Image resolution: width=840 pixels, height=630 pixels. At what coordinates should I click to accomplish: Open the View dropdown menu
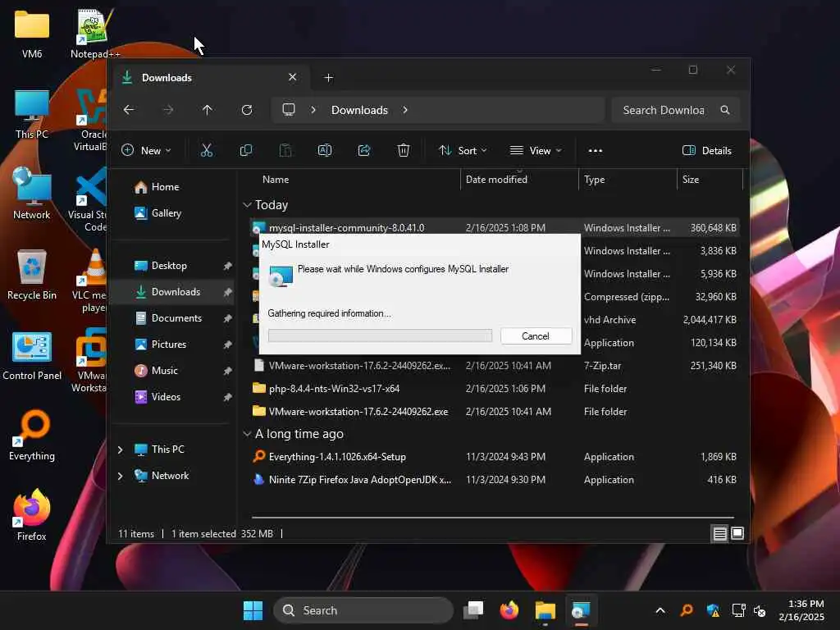coord(536,151)
